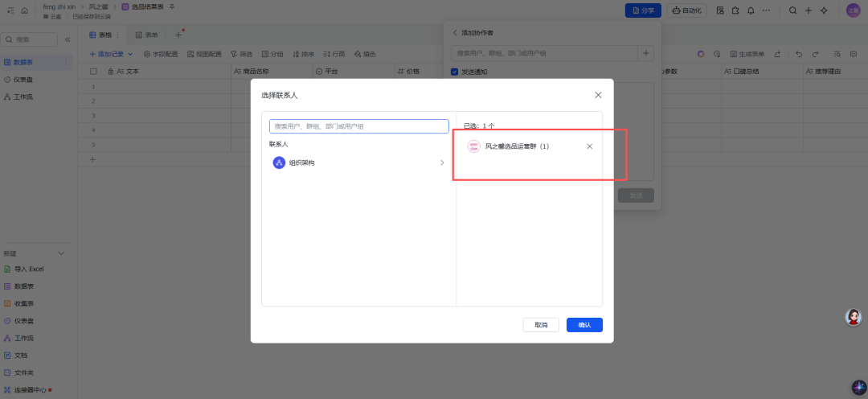This screenshot has height=399, width=868.
Task: Open 连接器中心
Action: [x=31, y=390]
